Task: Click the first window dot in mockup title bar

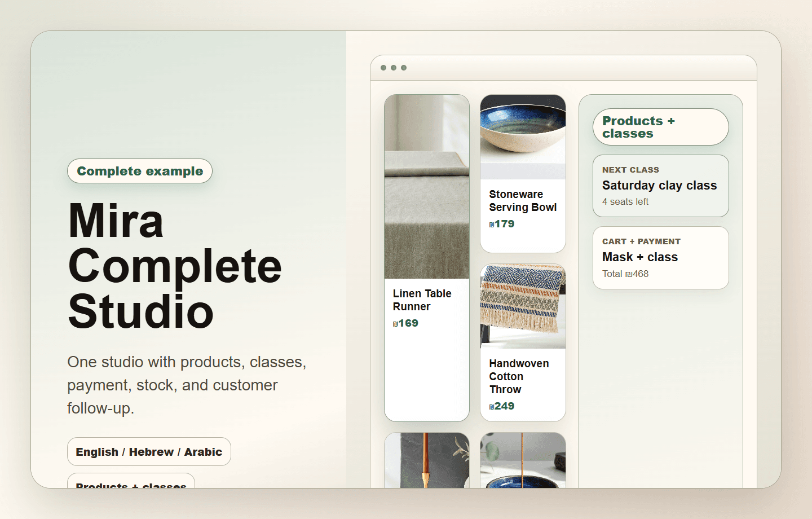Action: click(x=383, y=68)
